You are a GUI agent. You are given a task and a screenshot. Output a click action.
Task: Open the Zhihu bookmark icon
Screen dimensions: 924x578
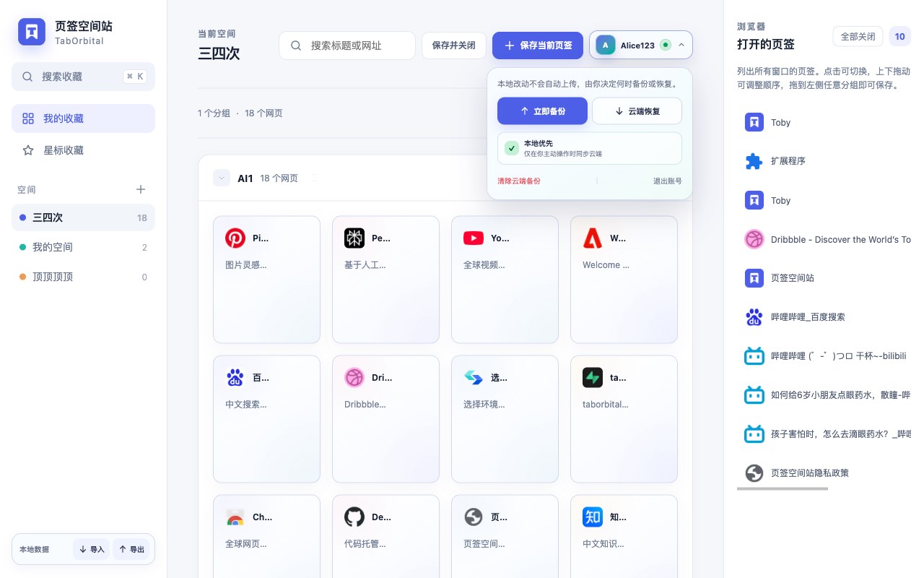coord(593,517)
